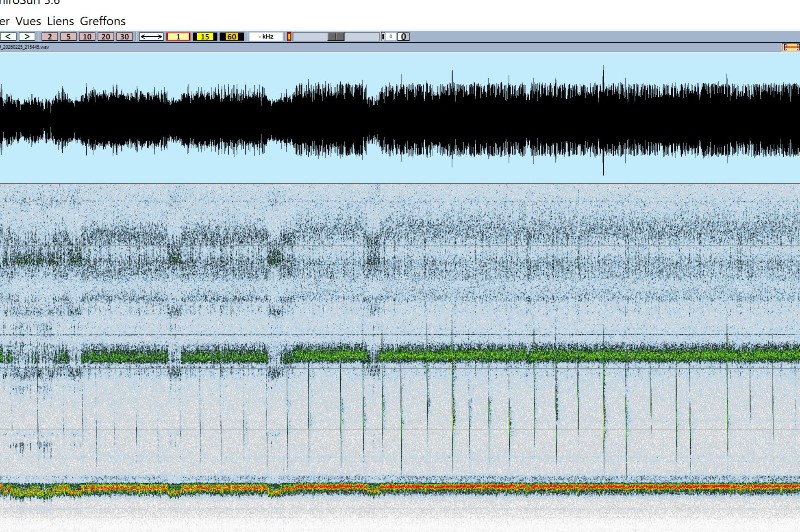Select the pink '20' zoom button
800x532 pixels.
(105, 36)
